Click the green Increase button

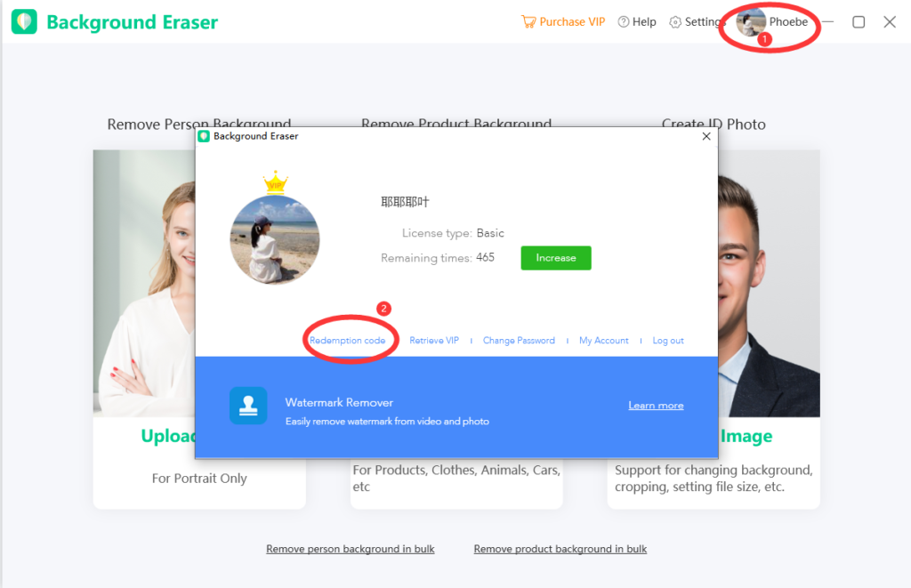click(555, 258)
